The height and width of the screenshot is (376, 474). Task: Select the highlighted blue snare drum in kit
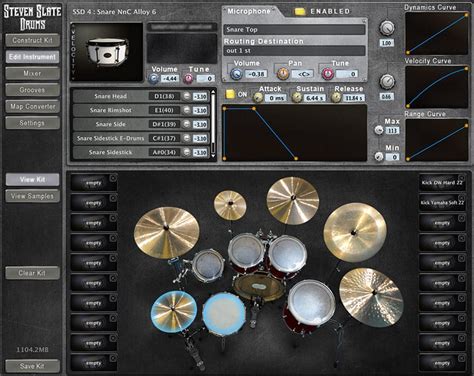[224, 314]
